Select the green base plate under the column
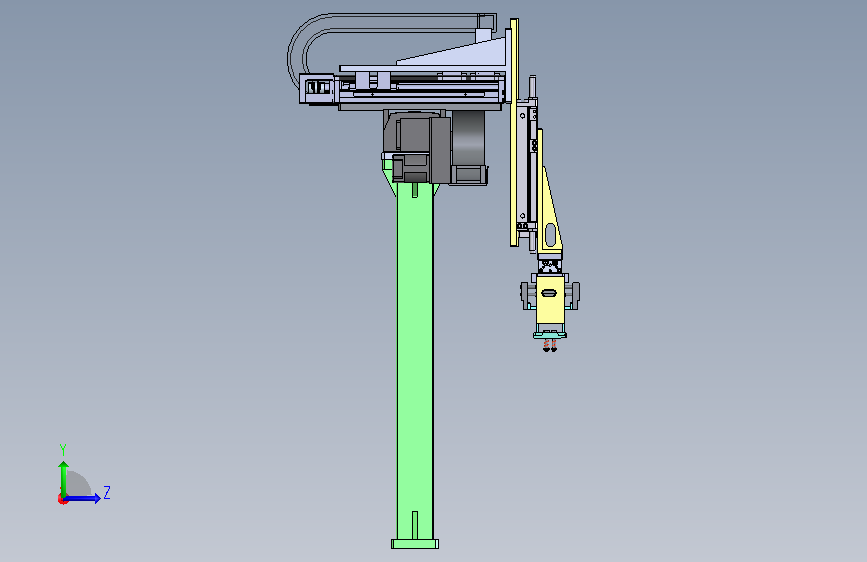The image size is (867, 562). [415, 544]
